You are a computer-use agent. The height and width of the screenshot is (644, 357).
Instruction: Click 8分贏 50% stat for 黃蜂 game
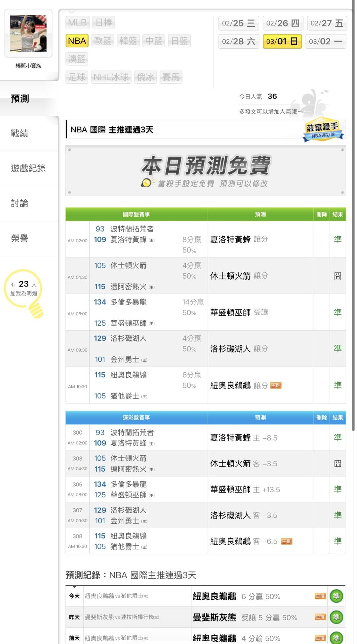tap(192, 245)
